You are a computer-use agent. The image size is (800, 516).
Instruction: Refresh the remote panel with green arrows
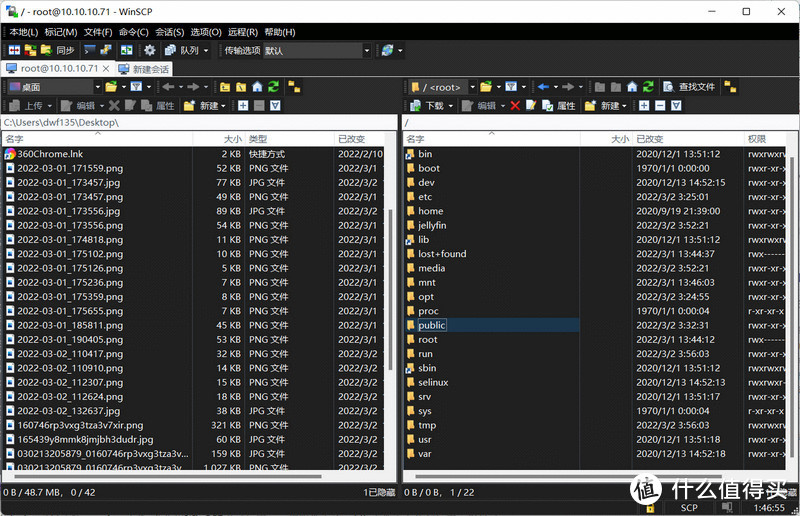tap(648, 87)
